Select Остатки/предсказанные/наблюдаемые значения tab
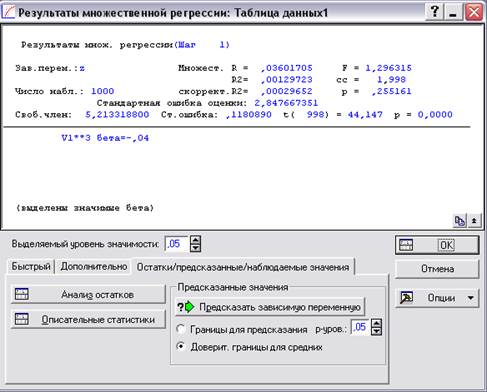This screenshot has height=392, width=487. pyautogui.click(x=243, y=267)
